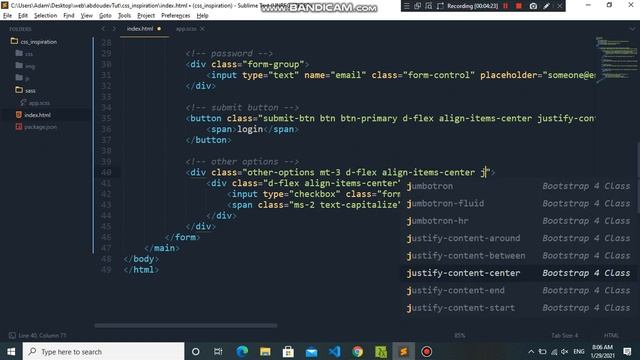Close the app.scss tab
The width and height of the screenshot is (640, 360).
[202, 29]
